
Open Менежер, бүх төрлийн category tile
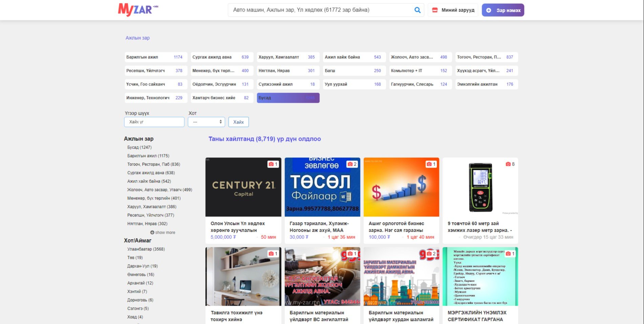(222, 71)
